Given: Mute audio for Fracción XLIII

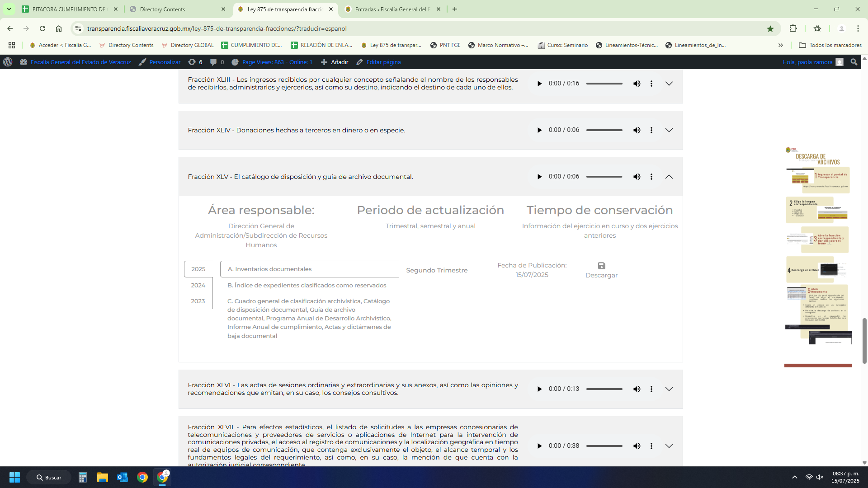Looking at the screenshot, I should pyautogui.click(x=637, y=84).
